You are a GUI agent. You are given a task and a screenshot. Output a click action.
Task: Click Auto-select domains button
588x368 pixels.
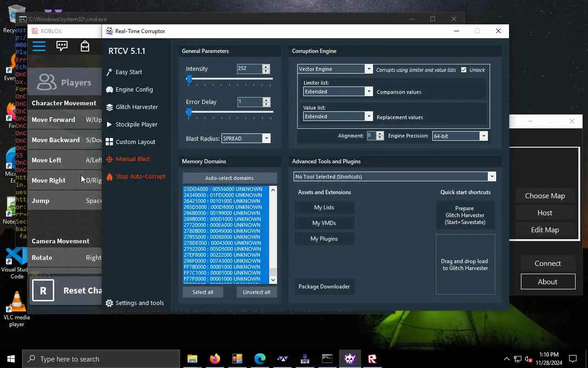pyautogui.click(x=230, y=178)
